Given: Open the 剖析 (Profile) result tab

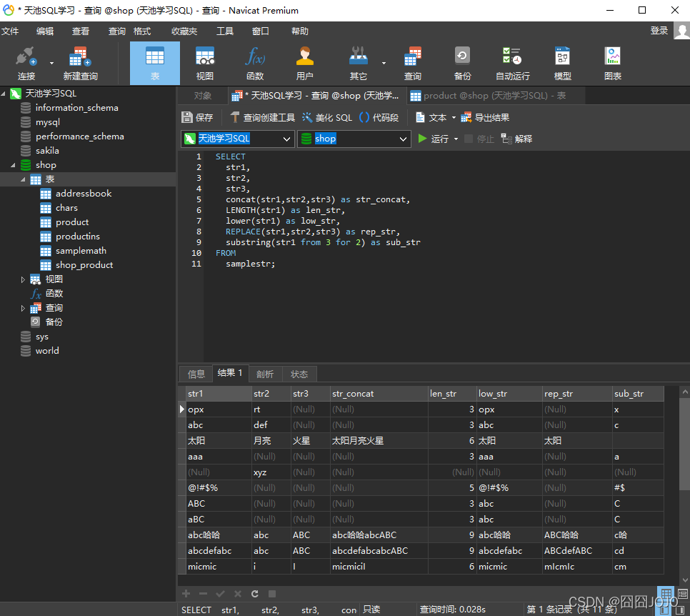Looking at the screenshot, I should coord(265,374).
